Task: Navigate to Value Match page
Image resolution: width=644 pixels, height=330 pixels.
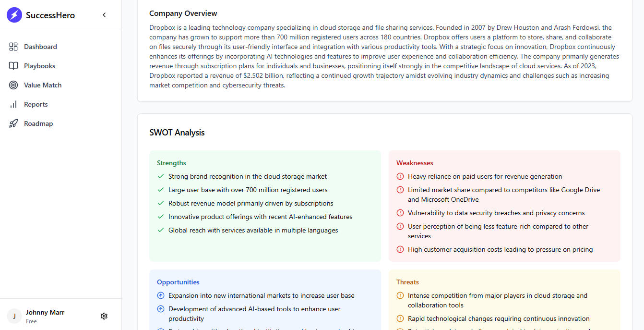Action: [x=43, y=85]
